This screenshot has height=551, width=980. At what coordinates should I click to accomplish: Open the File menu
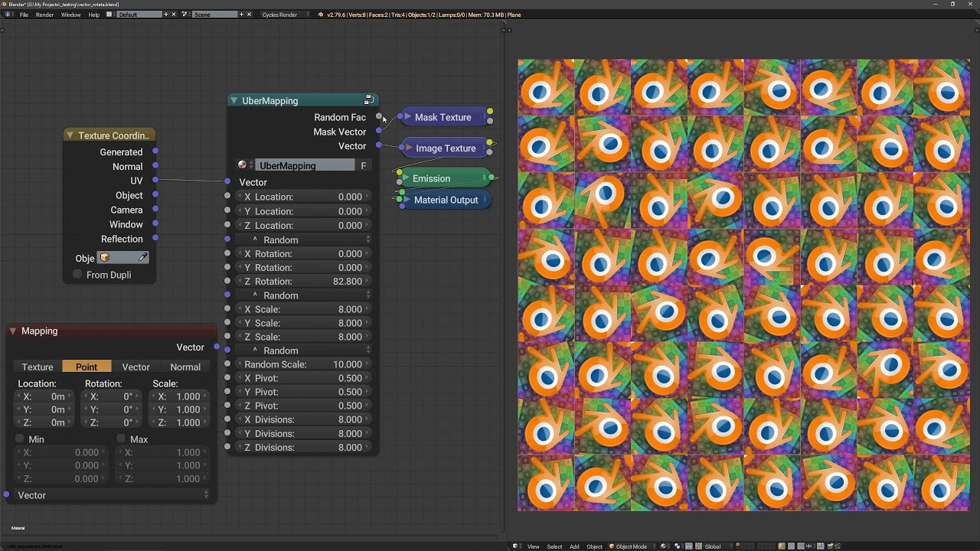[x=24, y=15]
